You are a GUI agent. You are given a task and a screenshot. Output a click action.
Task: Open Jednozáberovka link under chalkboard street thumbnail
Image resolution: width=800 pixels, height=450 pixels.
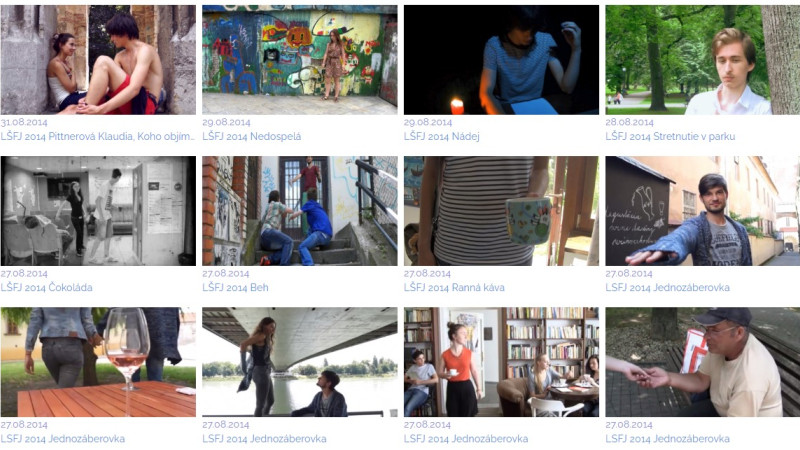tap(667, 287)
